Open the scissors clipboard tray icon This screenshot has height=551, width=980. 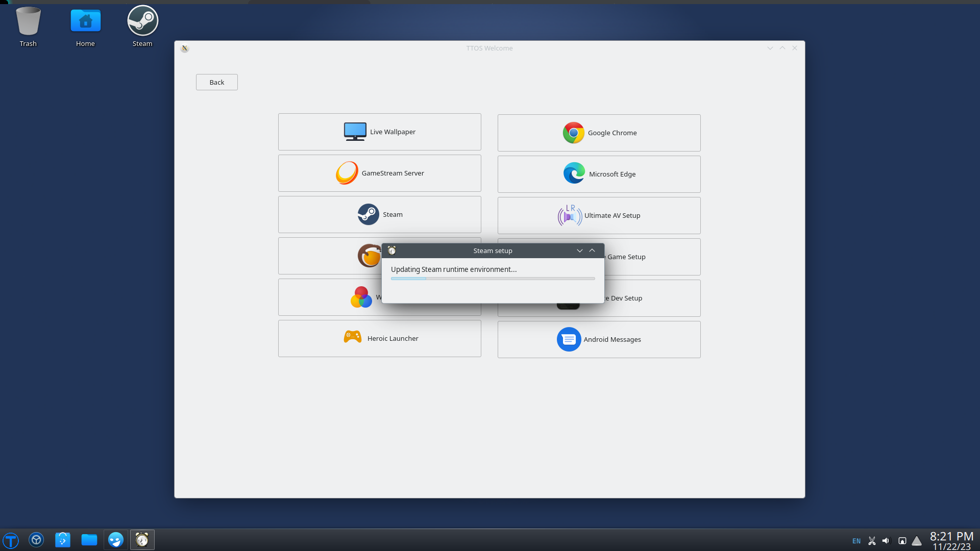[872, 541]
